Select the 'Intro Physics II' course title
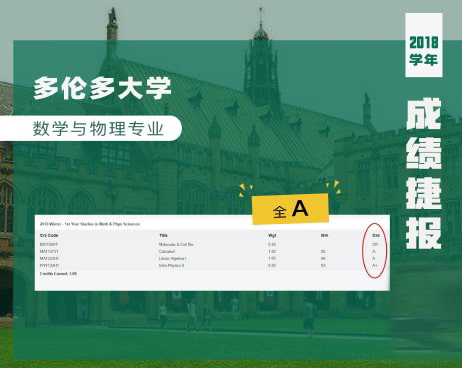The width and height of the screenshot is (462, 368). (x=171, y=265)
